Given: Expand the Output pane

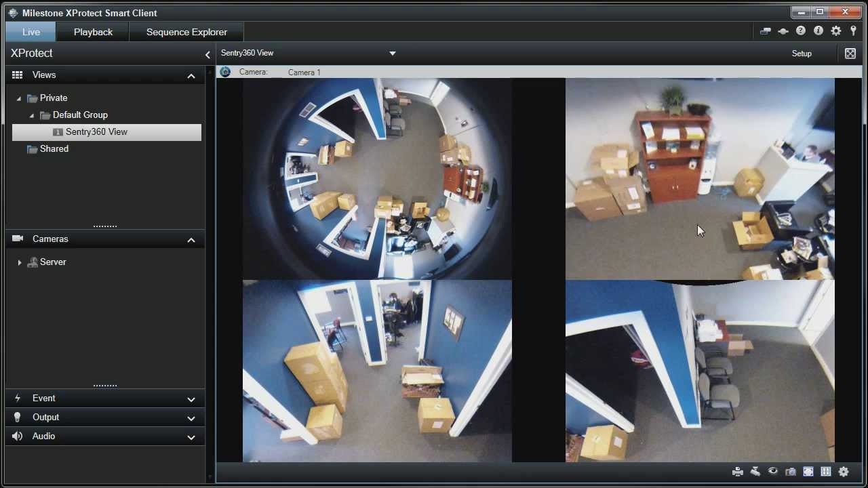Looking at the screenshot, I should click(x=191, y=418).
